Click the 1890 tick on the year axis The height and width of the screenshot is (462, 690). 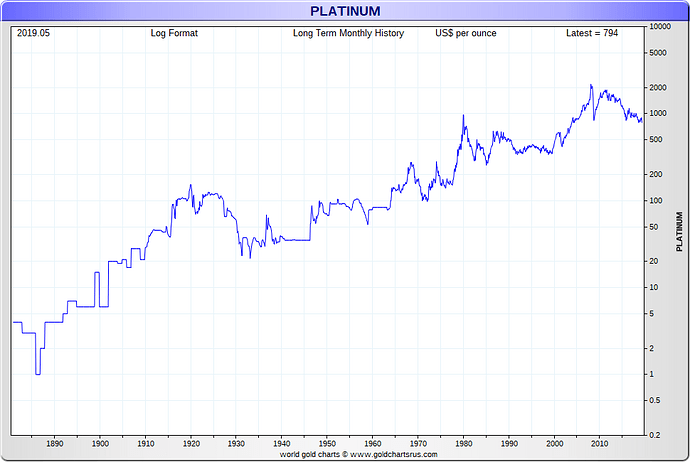click(55, 442)
